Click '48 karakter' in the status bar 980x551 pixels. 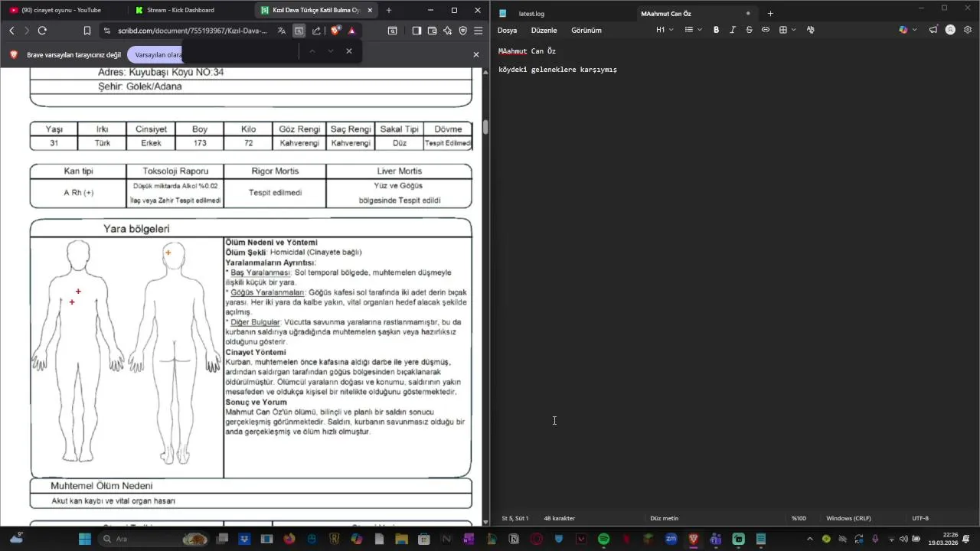click(x=560, y=518)
